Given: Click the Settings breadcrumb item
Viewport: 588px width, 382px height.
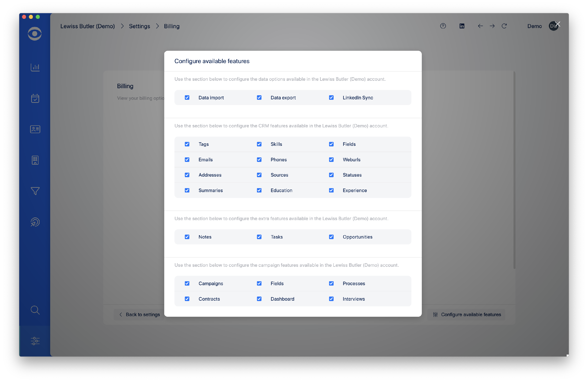Looking at the screenshot, I should [139, 26].
